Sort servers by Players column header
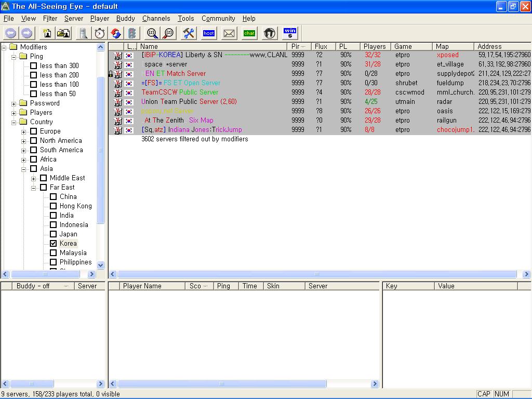Image resolution: width=532 pixels, height=399 pixels. [374, 46]
